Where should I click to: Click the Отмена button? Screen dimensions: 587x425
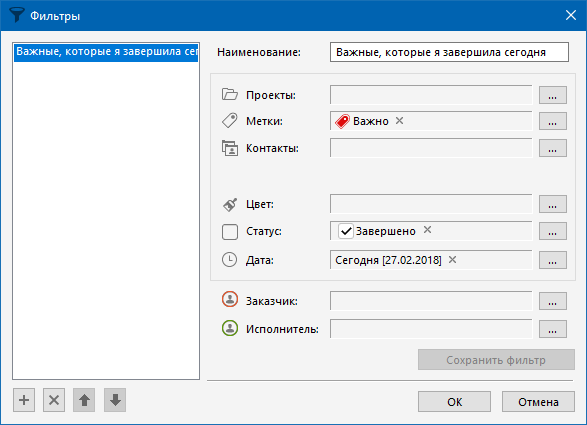click(x=538, y=402)
